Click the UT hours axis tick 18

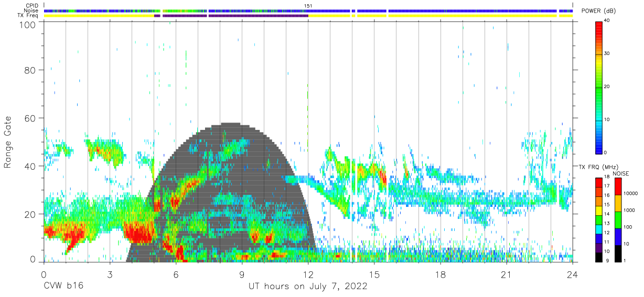pyautogui.click(x=441, y=274)
